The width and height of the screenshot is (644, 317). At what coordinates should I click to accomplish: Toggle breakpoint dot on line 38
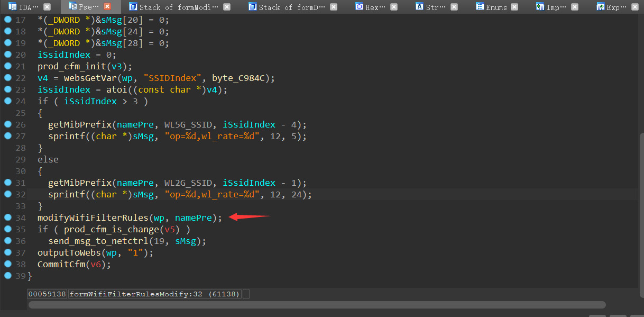(x=7, y=264)
